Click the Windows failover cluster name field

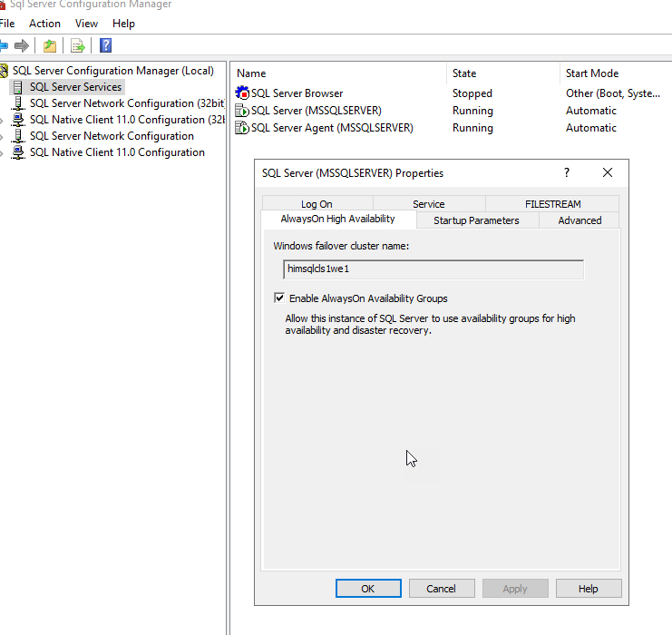(433, 269)
